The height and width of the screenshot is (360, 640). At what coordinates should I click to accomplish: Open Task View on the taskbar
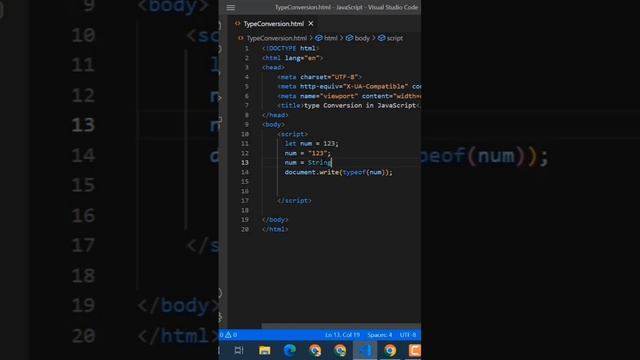239,350
